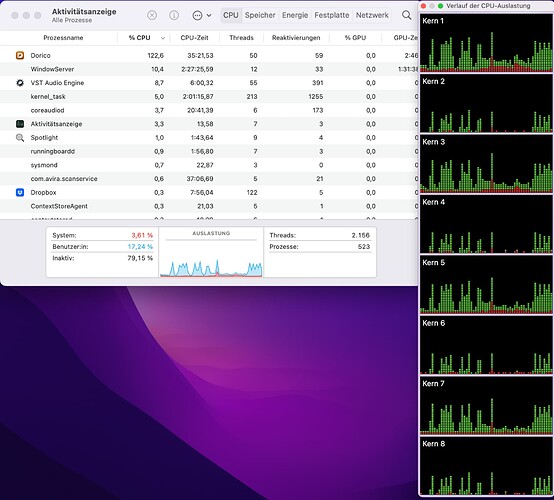Sort by Reaktivierungen column header

[x=296, y=37]
